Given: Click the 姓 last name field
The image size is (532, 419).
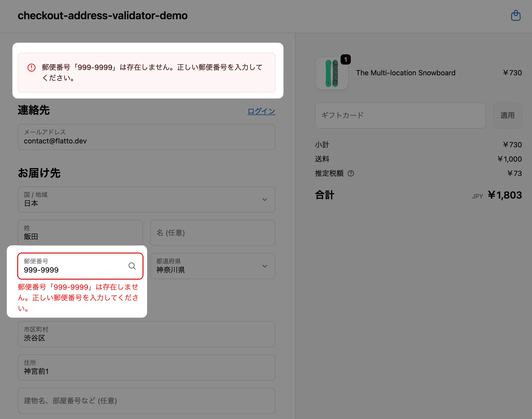Looking at the screenshot, I should 80,233.
